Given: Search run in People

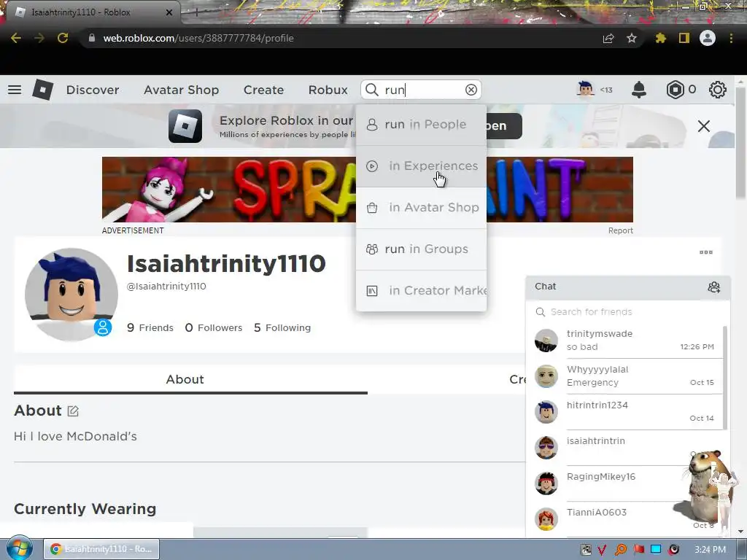Looking at the screenshot, I should pos(421,124).
